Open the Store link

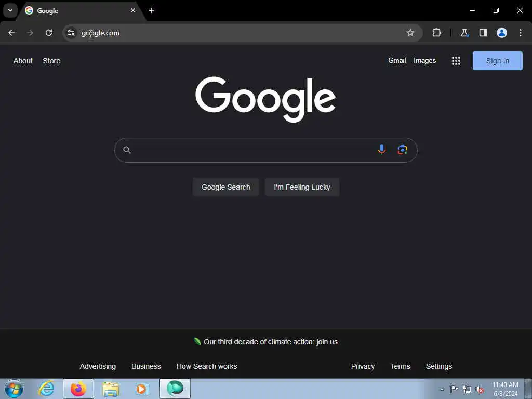point(51,61)
